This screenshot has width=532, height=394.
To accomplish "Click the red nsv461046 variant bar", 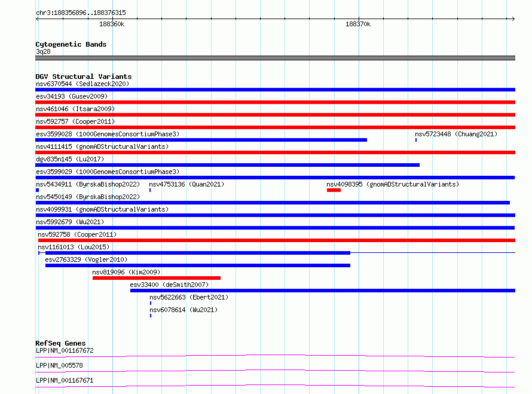I will [x=275, y=115].
